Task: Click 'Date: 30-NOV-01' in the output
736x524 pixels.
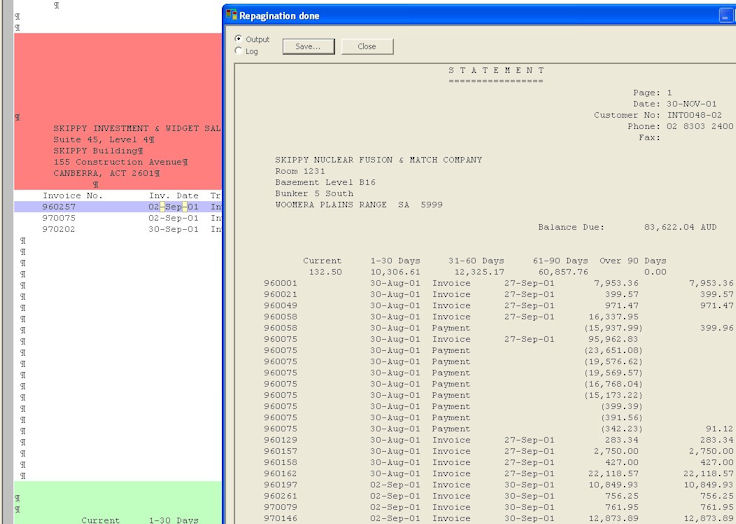Action: point(675,104)
